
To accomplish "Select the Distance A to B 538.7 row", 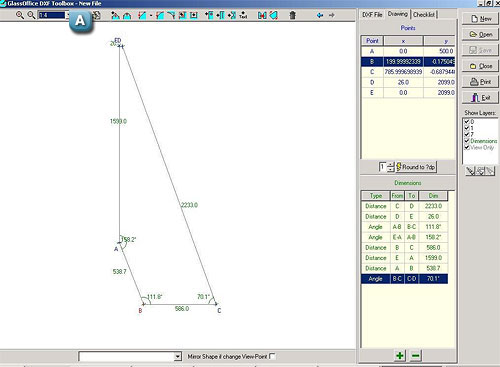I will point(404,268).
